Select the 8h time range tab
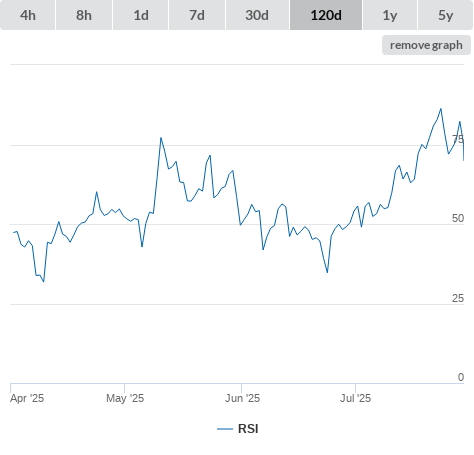474x455 pixels. tap(84, 15)
